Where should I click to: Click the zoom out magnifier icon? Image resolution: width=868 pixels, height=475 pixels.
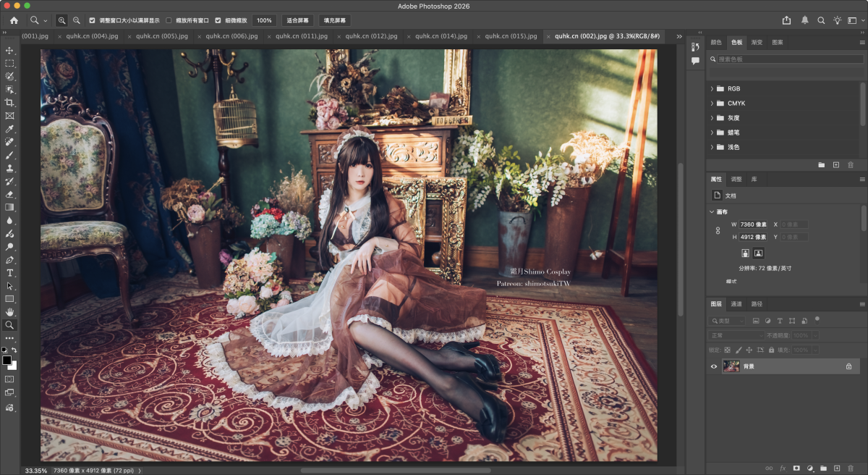pos(76,20)
